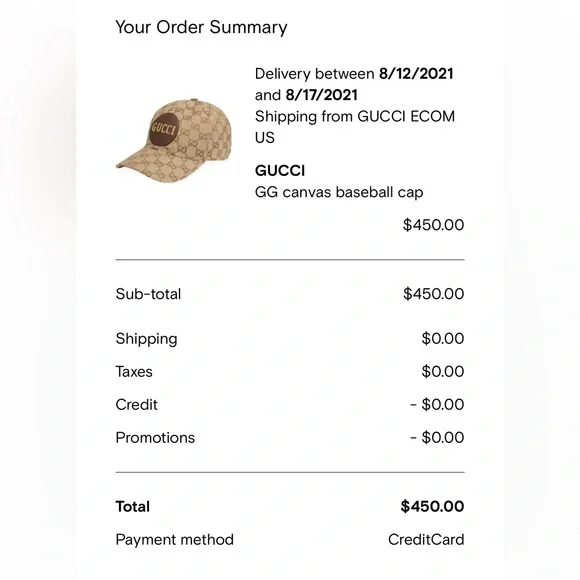
Task: Click the Promotions label
Action: click(x=155, y=438)
